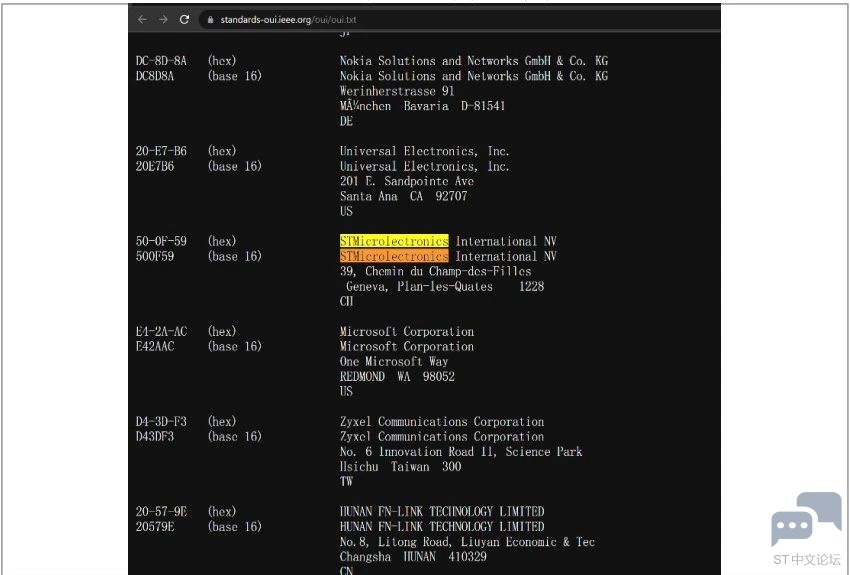Click the browser back arrow
This screenshot has width=850, height=575.
pos(142,20)
